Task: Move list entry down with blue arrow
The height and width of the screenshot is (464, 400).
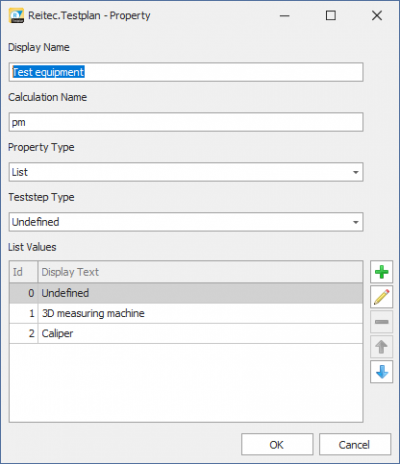Action: point(381,372)
